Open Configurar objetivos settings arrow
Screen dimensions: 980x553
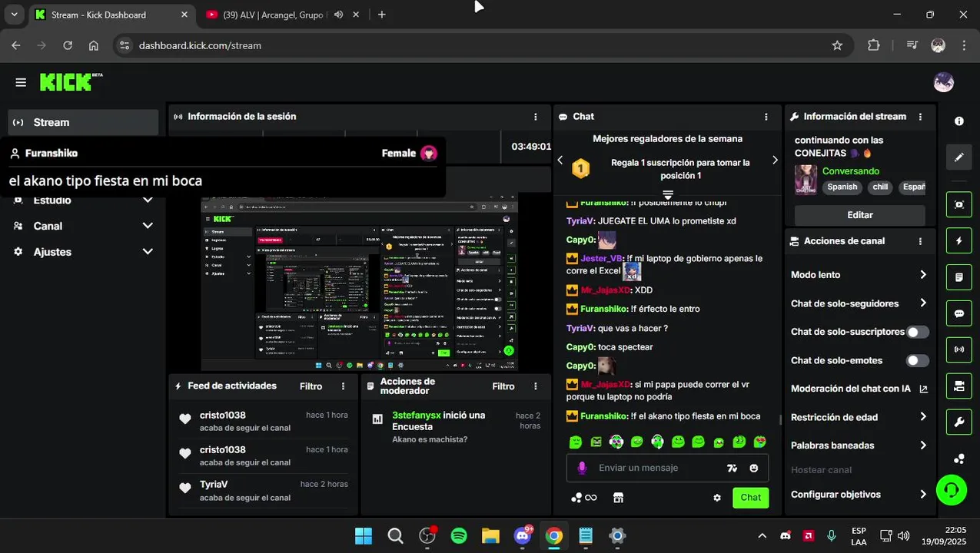point(923,495)
